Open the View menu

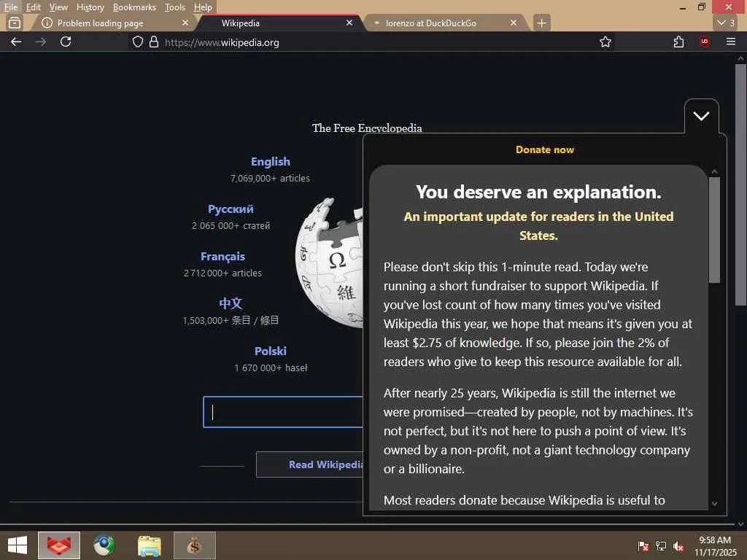coord(58,7)
